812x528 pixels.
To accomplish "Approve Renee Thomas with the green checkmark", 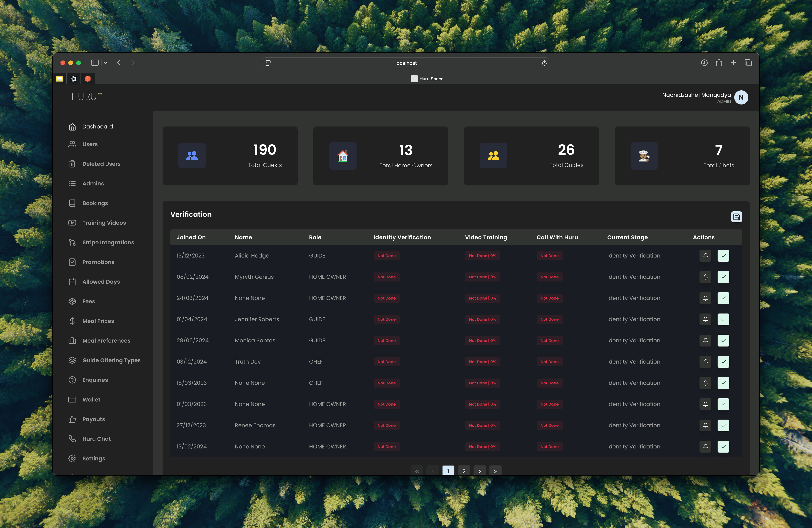I will pyautogui.click(x=723, y=425).
